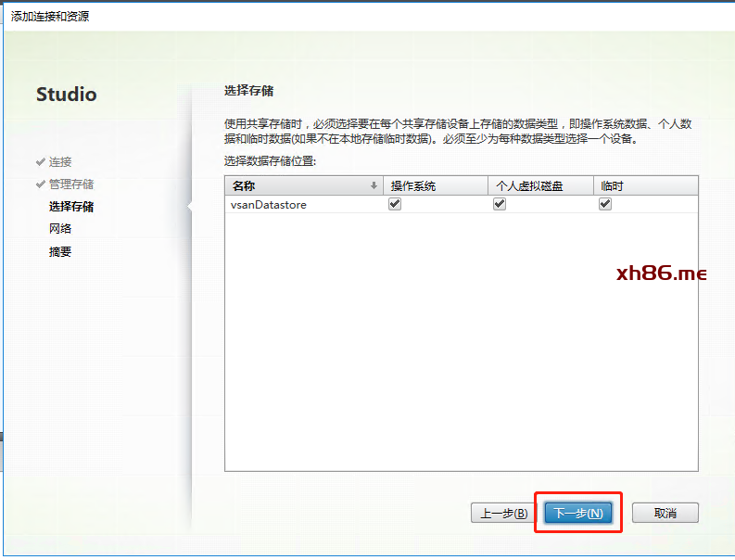Proceed with the 下一步(N) button

pyautogui.click(x=577, y=513)
